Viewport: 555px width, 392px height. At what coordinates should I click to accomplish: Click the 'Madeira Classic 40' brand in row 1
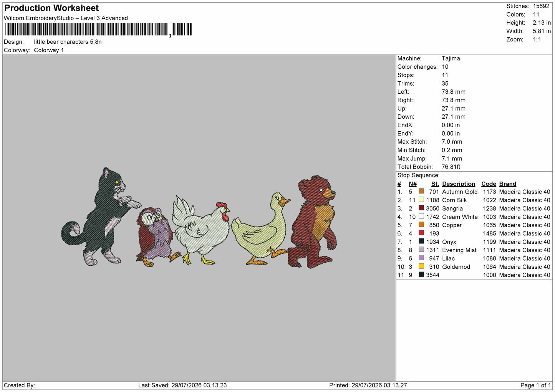point(525,192)
